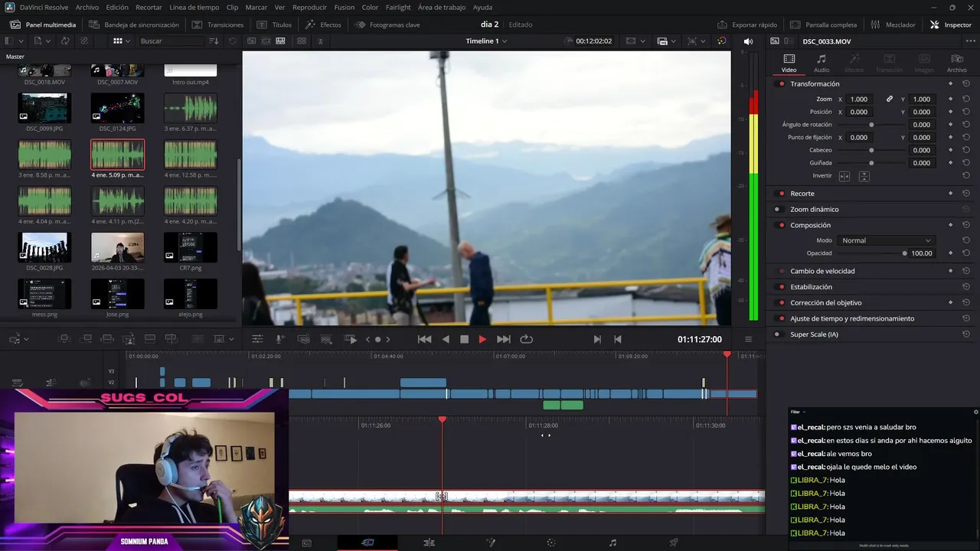The height and width of the screenshot is (551, 980).
Task: Reset the Ángulo de rotación value
Action: [966, 125]
